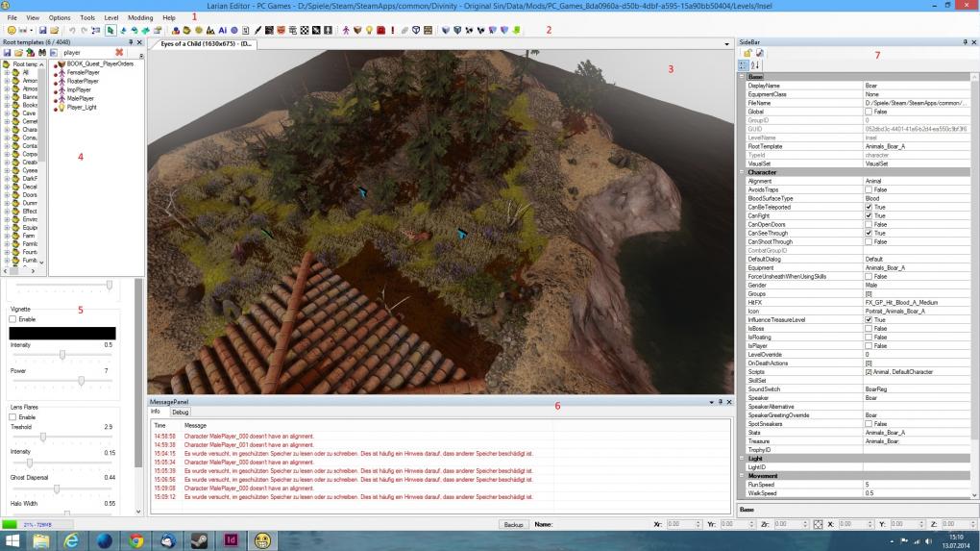Switch to the Debug tab in MessagePanel
This screenshot has width=980, height=551.
click(180, 413)
